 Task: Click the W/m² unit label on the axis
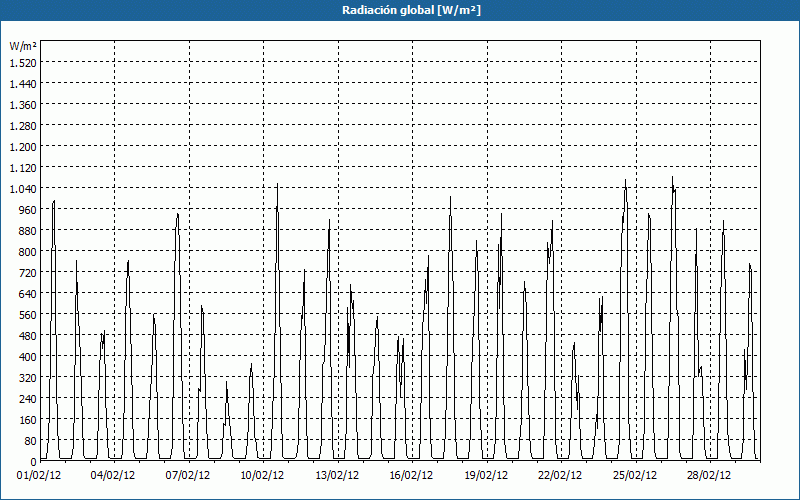coord(23,46)
